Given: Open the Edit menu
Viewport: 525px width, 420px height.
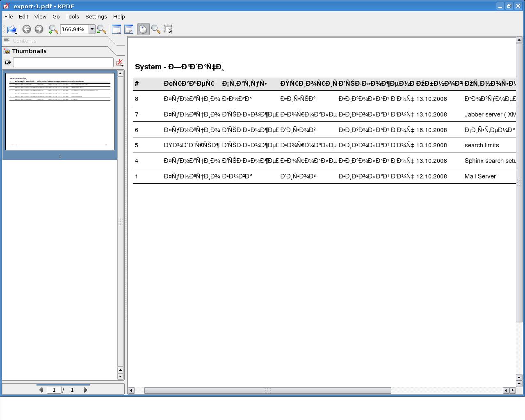Looking at the screenshot, I should click(23, 17).
